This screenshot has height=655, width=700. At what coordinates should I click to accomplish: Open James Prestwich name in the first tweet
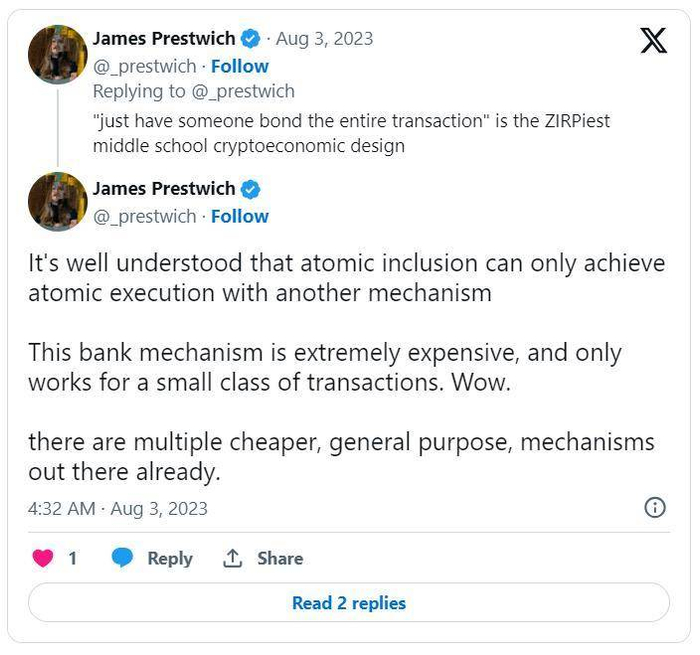pos(164,39)
